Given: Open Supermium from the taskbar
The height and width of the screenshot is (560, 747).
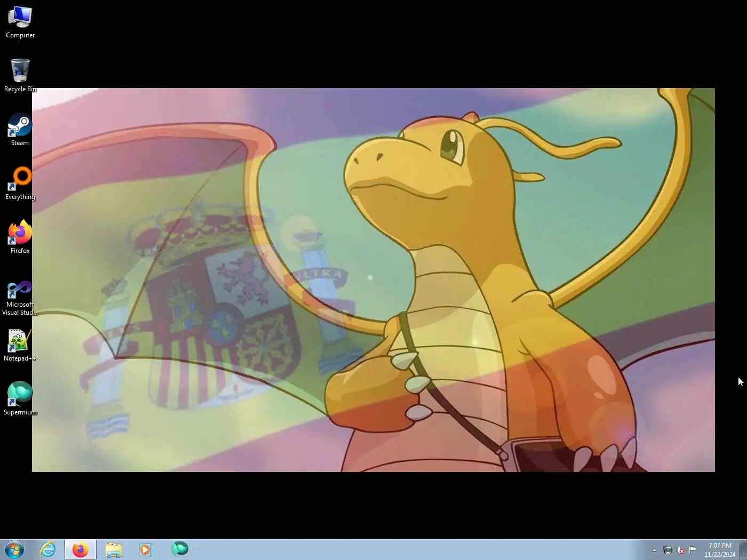Looking at the screenshot, I should coord(179,548).
